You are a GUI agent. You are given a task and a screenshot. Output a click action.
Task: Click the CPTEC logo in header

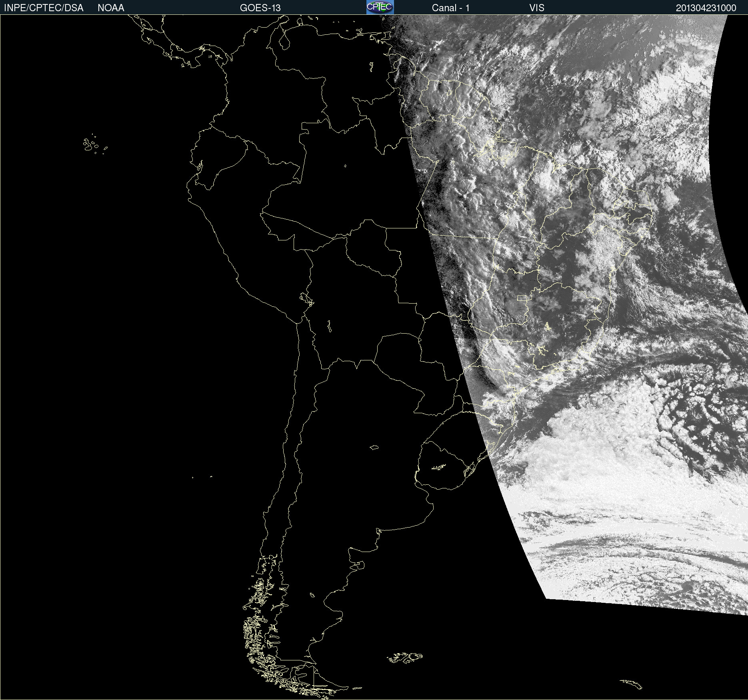(380, 7)
